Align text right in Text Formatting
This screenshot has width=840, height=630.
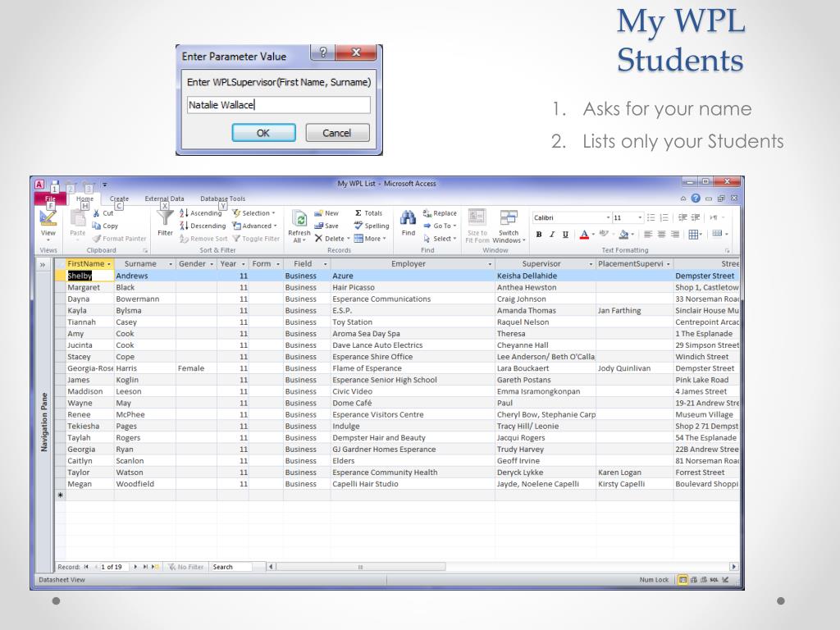pos(675,235)
